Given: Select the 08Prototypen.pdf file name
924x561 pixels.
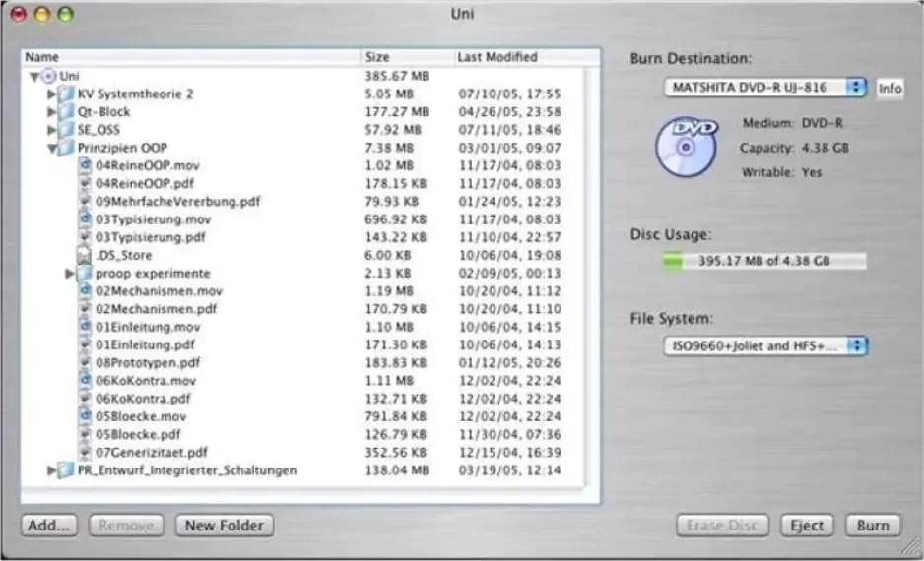Looking at the screenshot, I should point(148,362).
